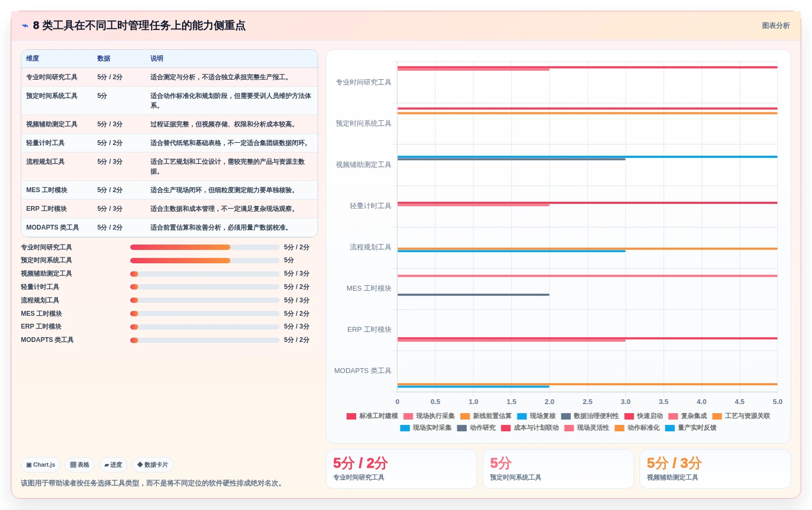Click the 流程规划工具 chart axis label

pos(371,247)
